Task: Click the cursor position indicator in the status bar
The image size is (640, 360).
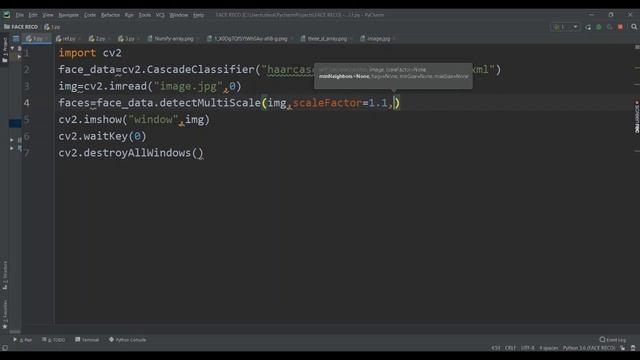Action: coord(496,348)
